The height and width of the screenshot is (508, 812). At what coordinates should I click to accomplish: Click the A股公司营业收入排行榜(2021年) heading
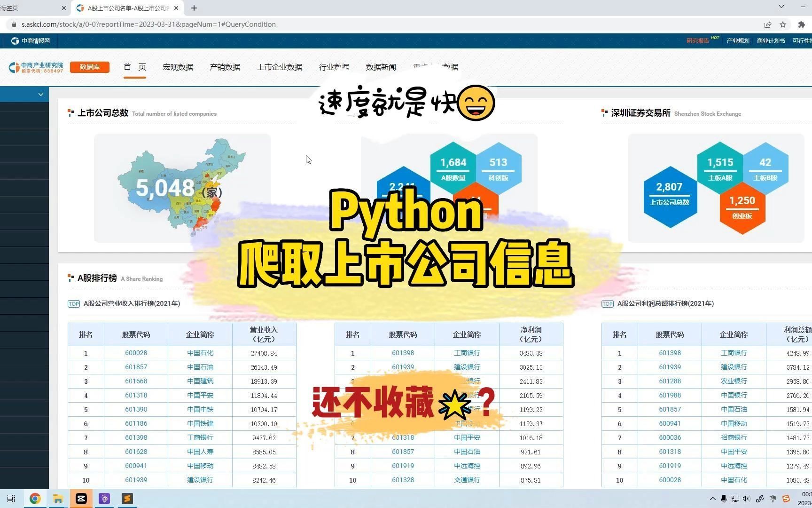coord(132,304)
